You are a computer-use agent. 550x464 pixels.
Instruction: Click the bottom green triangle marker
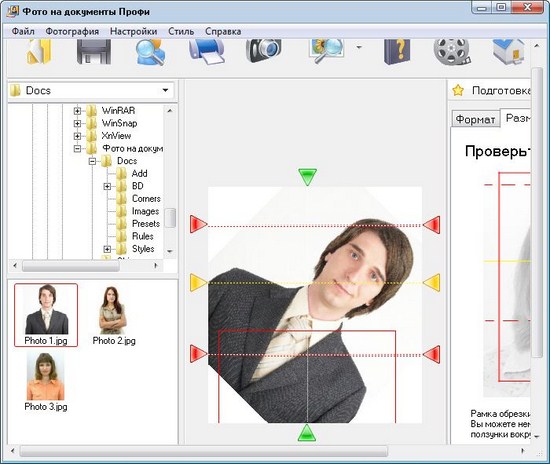tap(307, 433)
